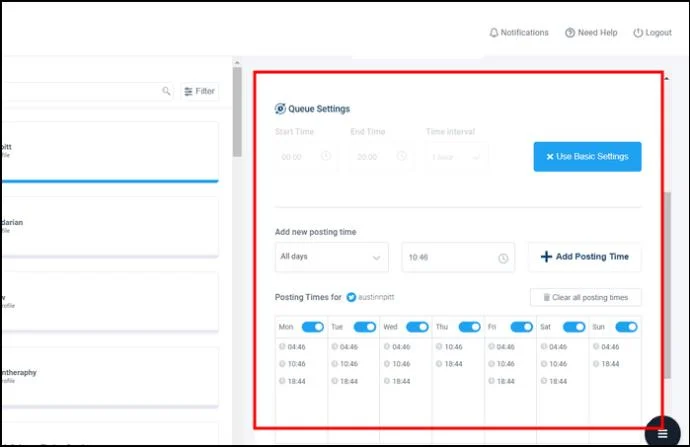Click the Logout power icon
Image resolution: width=690 pixels, height=447 pixels.
point(638,33)
